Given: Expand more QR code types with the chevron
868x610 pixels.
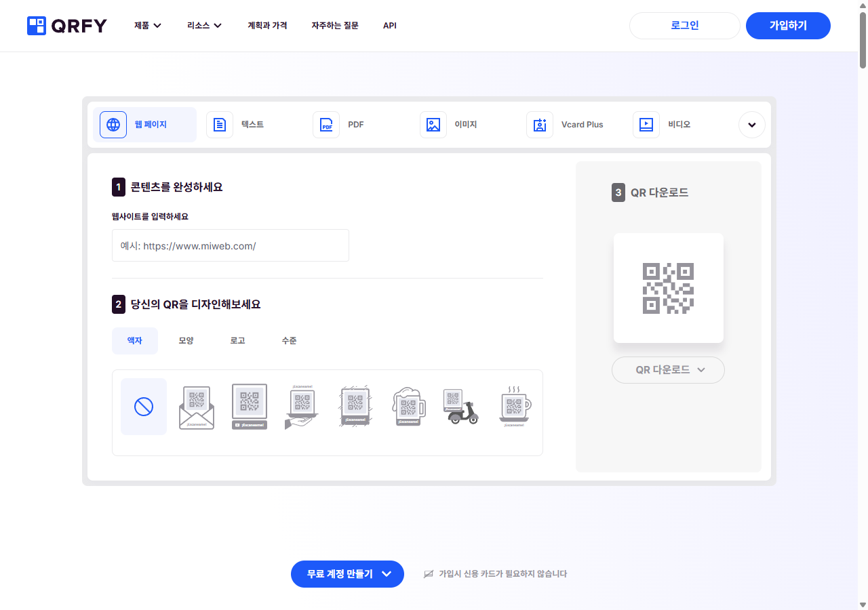Looking at the screenshot, I should tap(751, 125).
